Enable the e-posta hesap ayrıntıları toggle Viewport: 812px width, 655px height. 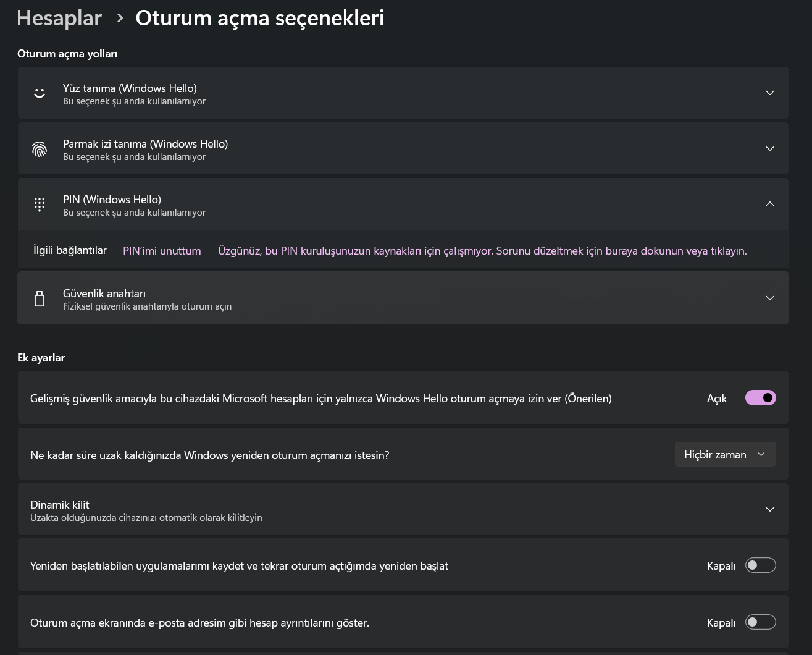[761, 622]
